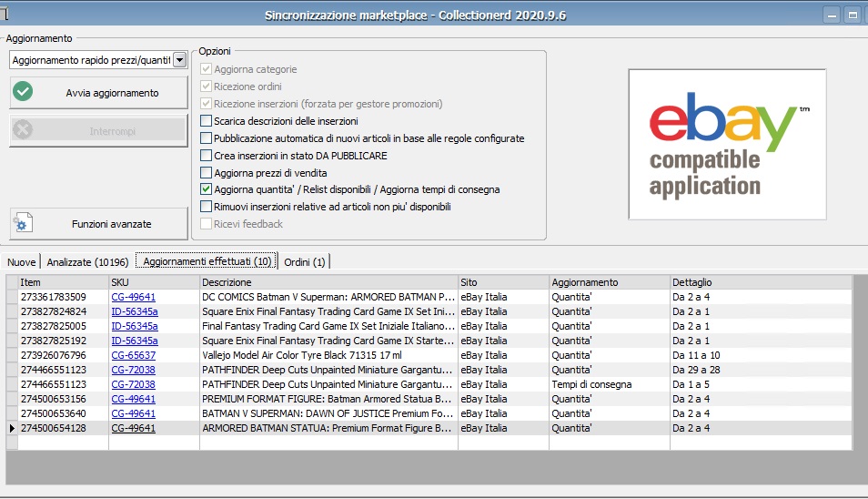This screenshot has height=499, width=868.
Task: Uncheck Aggiorna quantita' / Relist disponibili
Action: point(206,189)
